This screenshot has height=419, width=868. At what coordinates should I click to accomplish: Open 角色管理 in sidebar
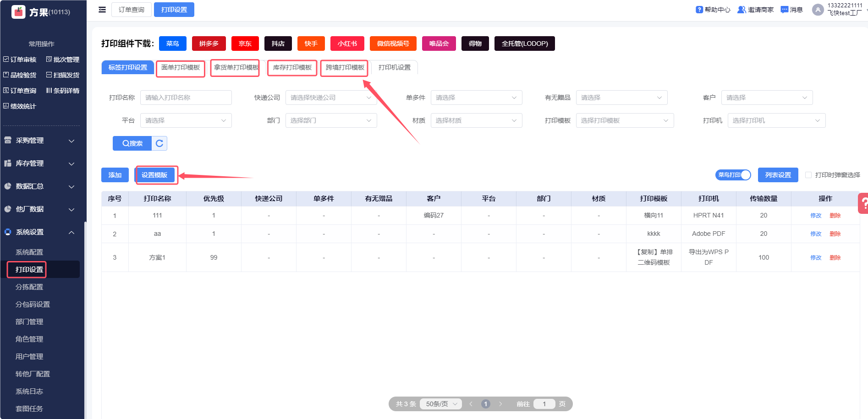pyautogui.click(x=29, y=339)
